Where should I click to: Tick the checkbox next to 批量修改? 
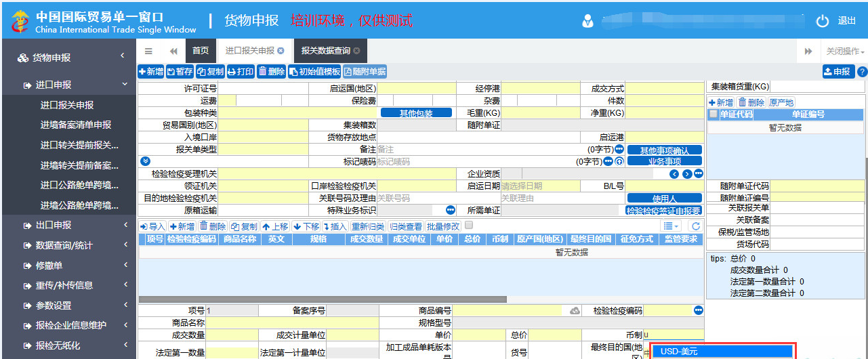pos(469,226)
